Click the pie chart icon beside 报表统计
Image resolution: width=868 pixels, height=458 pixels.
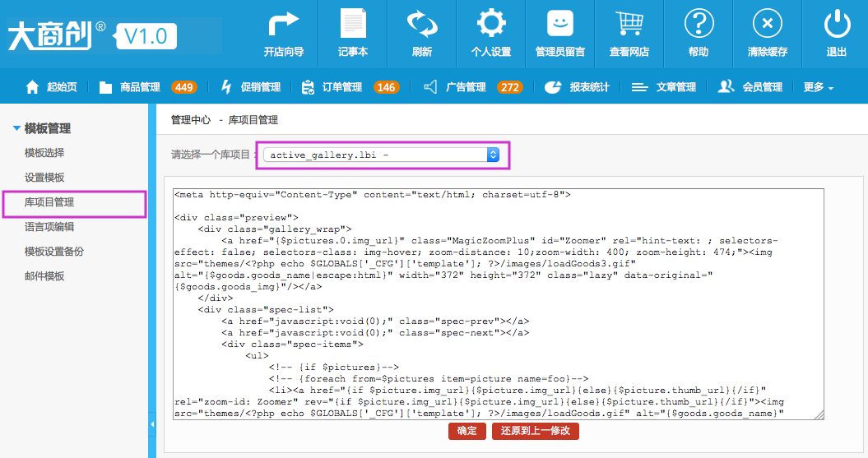[x=552, y=87]
